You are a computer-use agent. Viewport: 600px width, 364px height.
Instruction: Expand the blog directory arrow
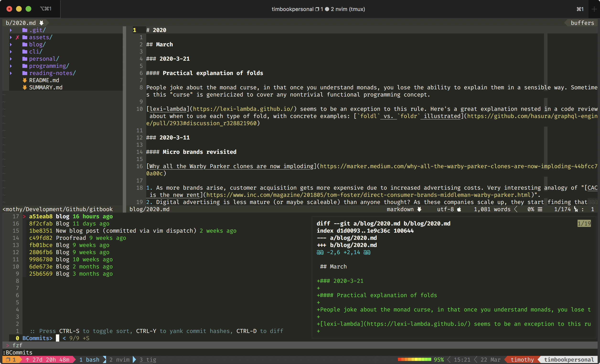tap(11, 45)
